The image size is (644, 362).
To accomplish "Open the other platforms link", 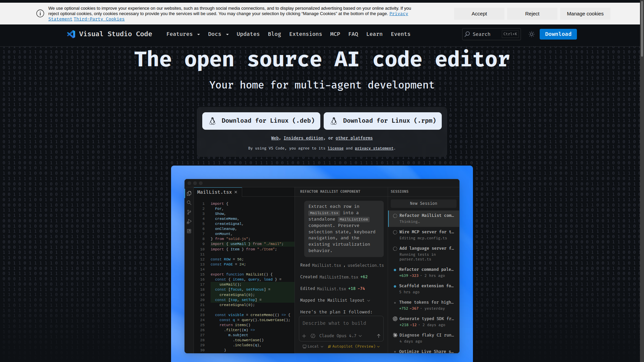I will [x=354, y=138].
